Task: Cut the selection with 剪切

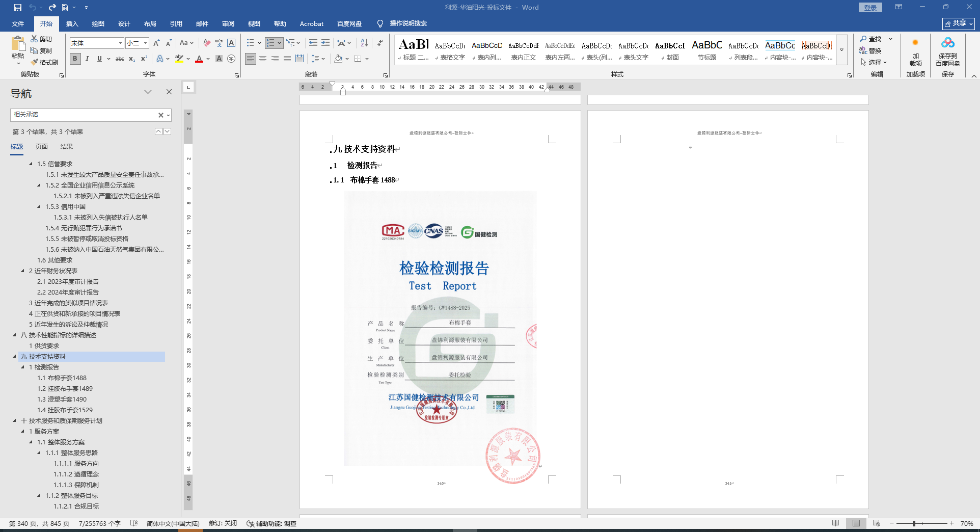Action: click(x=41, y=39)
